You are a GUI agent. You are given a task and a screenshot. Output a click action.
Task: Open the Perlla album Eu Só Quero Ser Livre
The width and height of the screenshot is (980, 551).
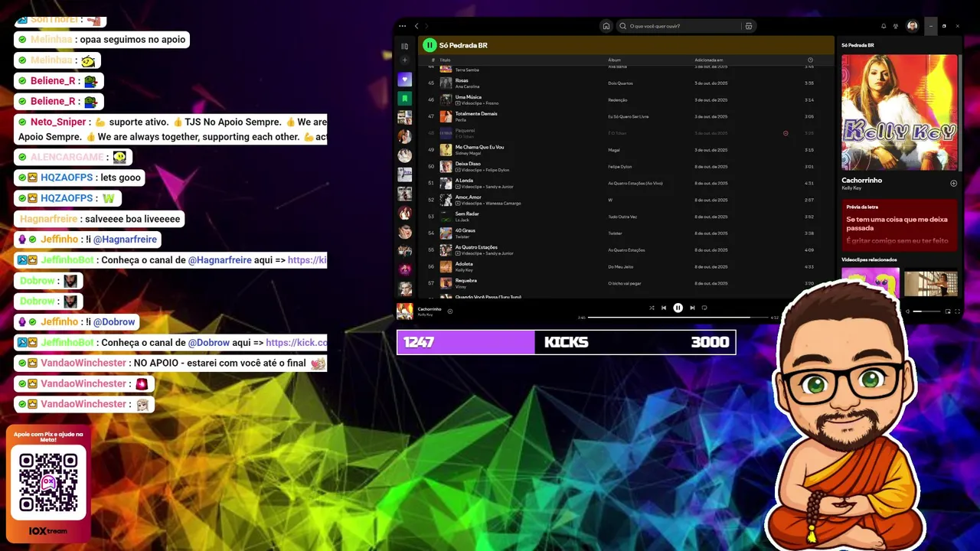[629, 117]
